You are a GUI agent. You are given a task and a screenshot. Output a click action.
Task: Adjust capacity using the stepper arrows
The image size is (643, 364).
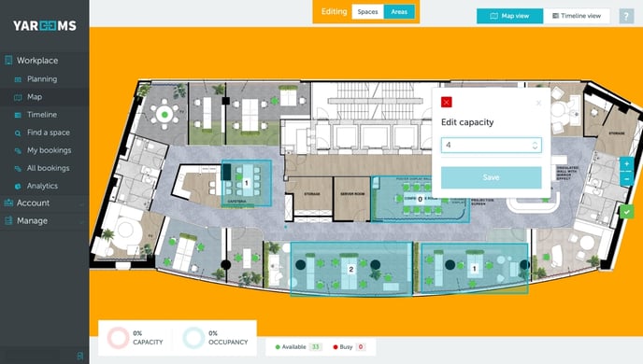(x=535, y=146)
